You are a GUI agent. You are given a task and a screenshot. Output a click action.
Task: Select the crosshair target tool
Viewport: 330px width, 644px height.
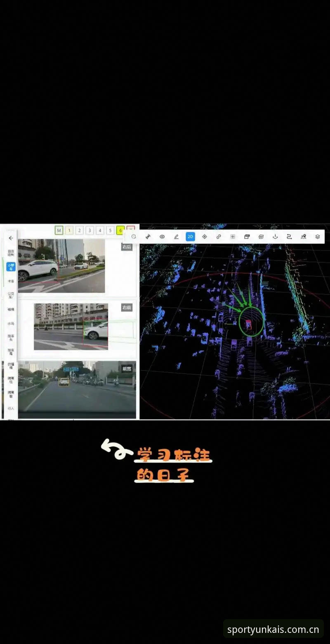click(x=204, y=237)
